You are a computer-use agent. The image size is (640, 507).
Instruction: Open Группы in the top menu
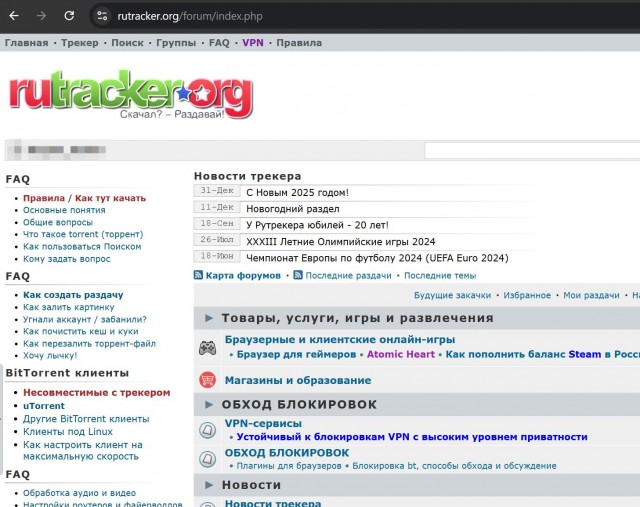176,43
